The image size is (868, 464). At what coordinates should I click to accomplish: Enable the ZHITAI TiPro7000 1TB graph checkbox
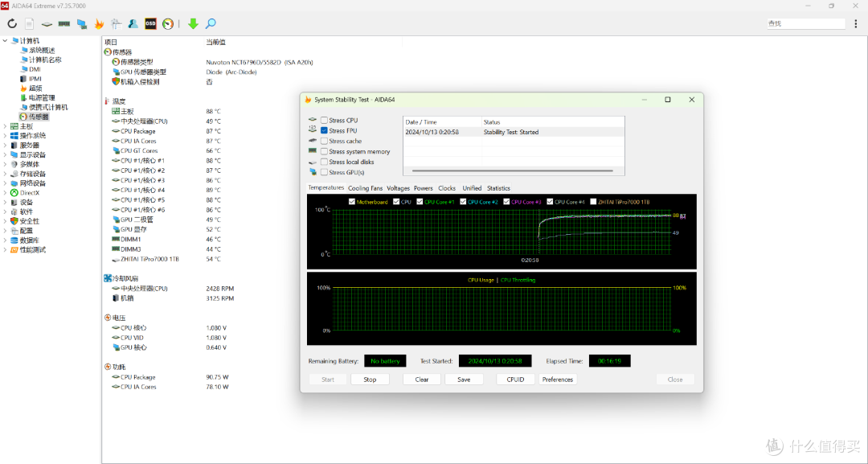tap(593, 202)
